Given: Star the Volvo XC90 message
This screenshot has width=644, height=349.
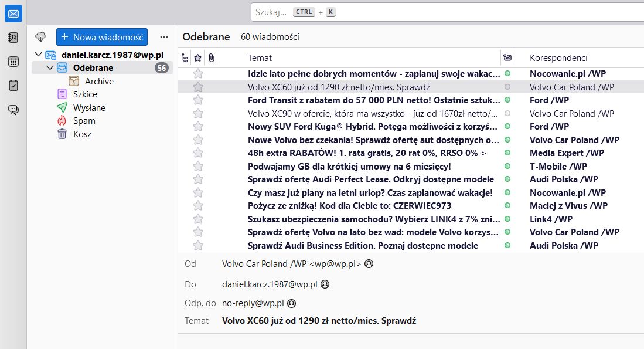Looking at the screenshot, I should click(198, 113).
